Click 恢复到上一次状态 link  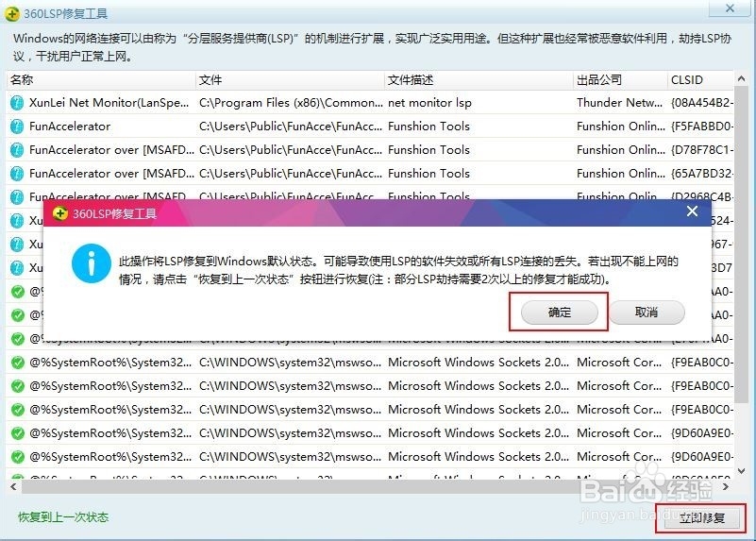click(63, 516)
